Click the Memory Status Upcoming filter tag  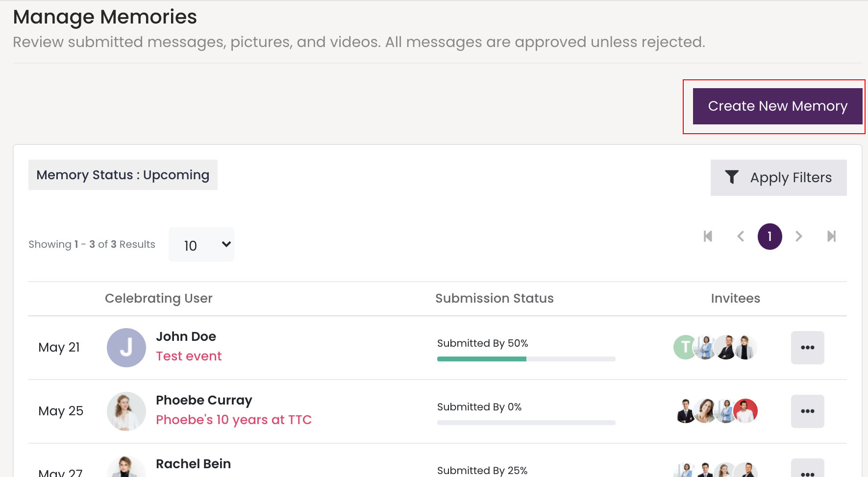(x=123, y=175)
